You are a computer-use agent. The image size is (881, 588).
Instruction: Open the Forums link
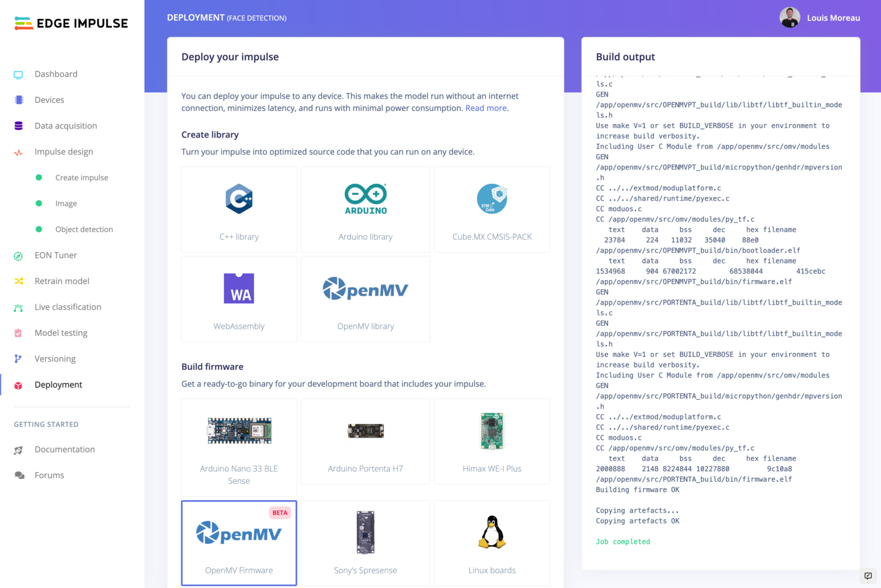[x=49, y=475]
